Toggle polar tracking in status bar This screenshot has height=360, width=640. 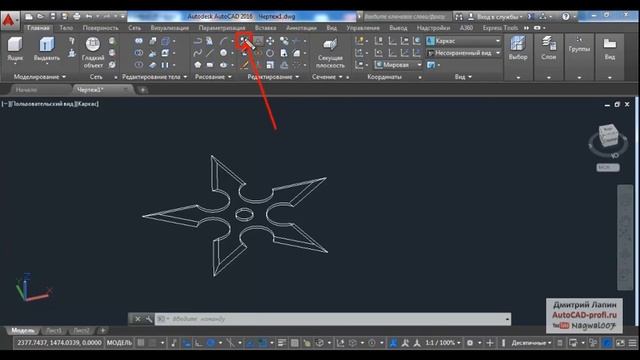tap(211, 343)
